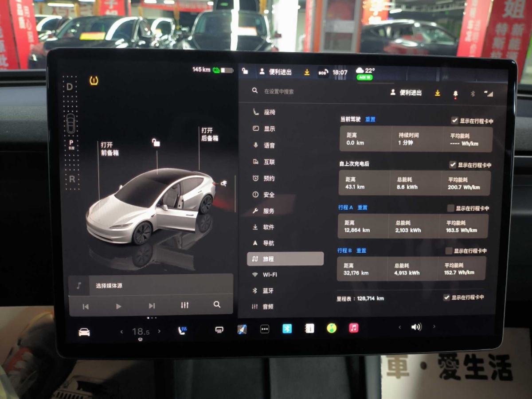The width and height of the screenshot is (532, 399).
Task: Open the 便利进出 profile in the settings header
Action: (x=406, y=93)
